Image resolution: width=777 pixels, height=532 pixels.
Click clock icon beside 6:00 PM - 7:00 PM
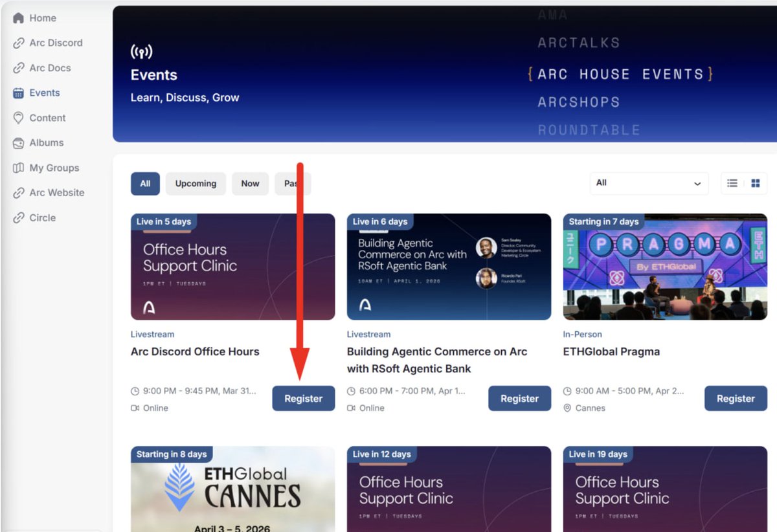352,392
